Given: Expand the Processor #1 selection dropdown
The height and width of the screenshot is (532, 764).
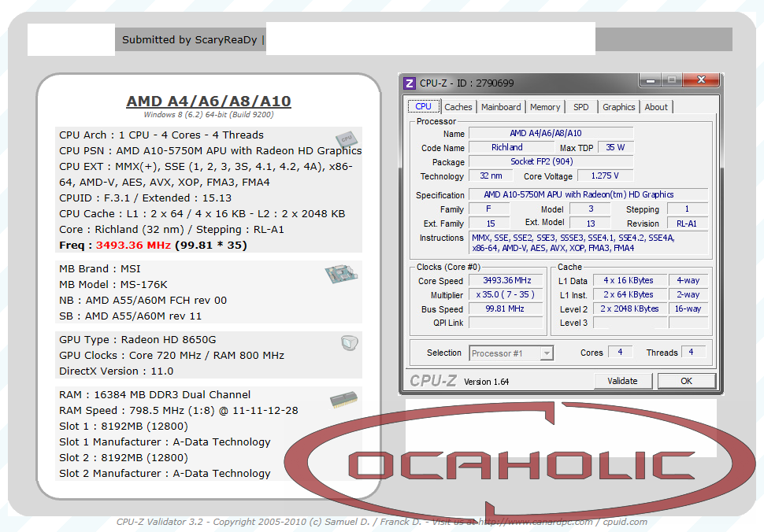Looking at the screenshot, I should point(547,353).
